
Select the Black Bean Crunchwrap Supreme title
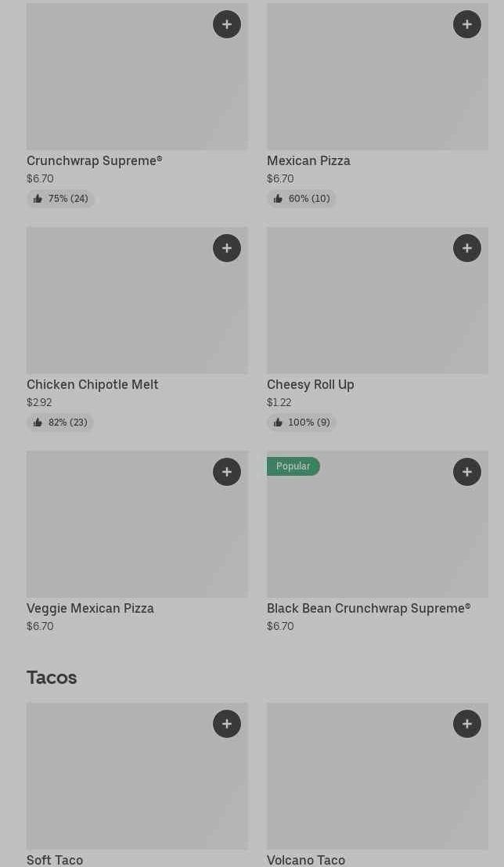[x=369, y=608]
